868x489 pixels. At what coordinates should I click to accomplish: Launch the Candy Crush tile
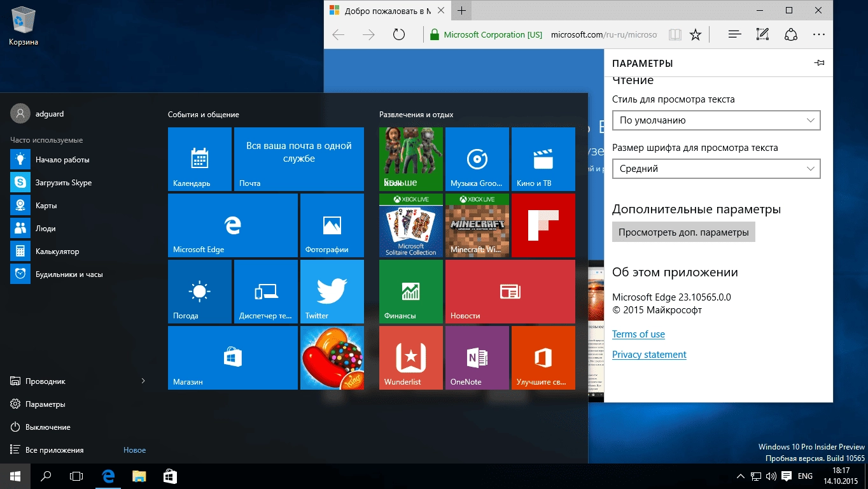point(332,358)
